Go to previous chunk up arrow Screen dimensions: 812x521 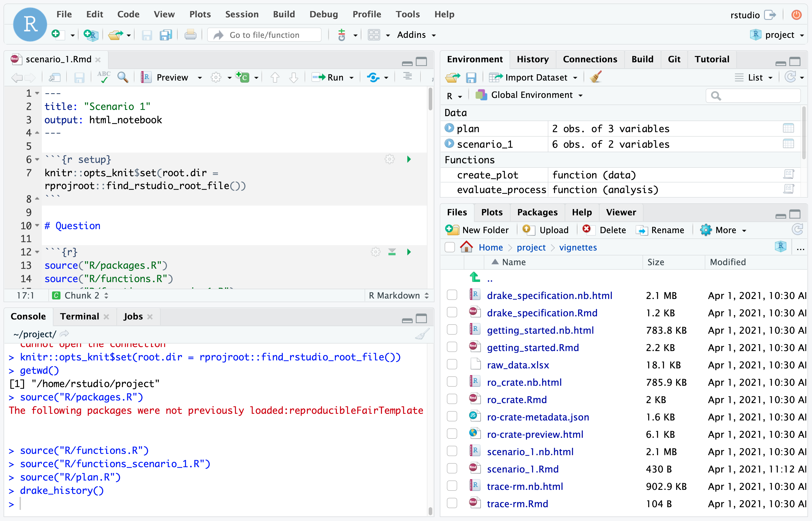pos(275,77)
